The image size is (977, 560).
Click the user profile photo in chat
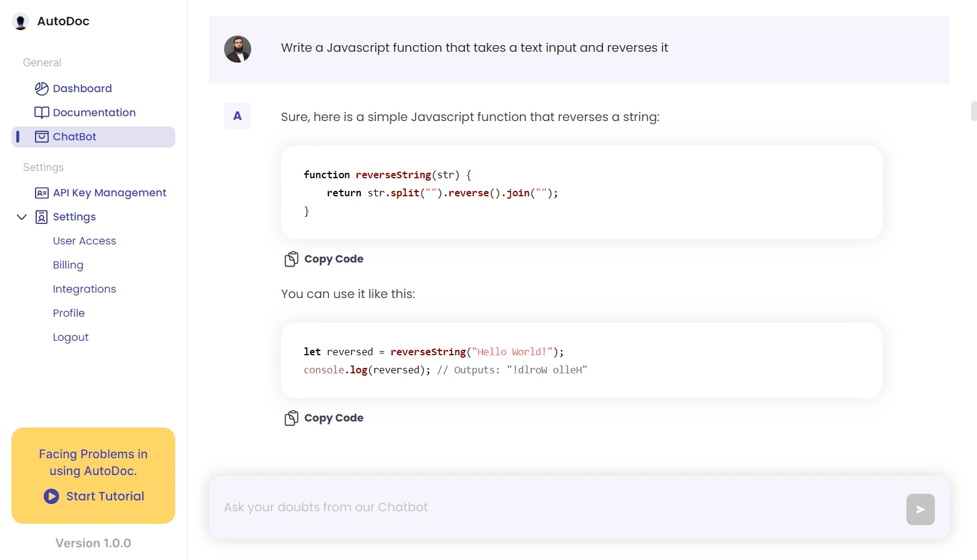pos(238,49)
